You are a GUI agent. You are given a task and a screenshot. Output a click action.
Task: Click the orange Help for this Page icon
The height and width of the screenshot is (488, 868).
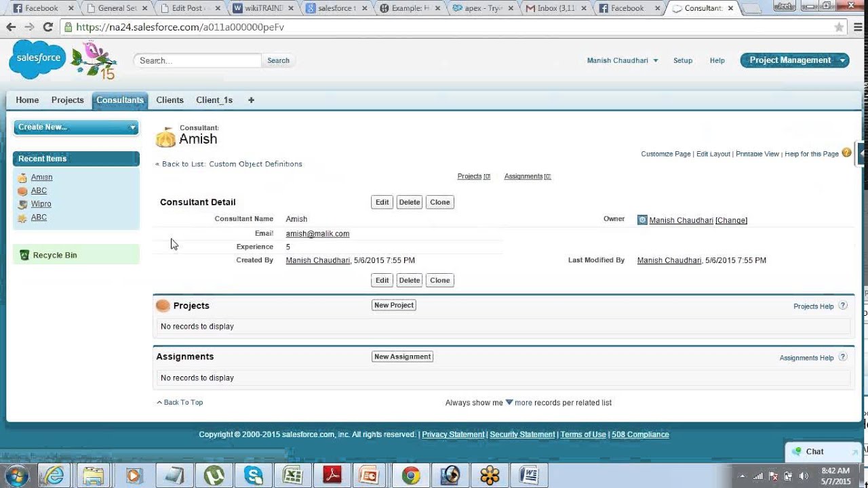click(846, 153)
